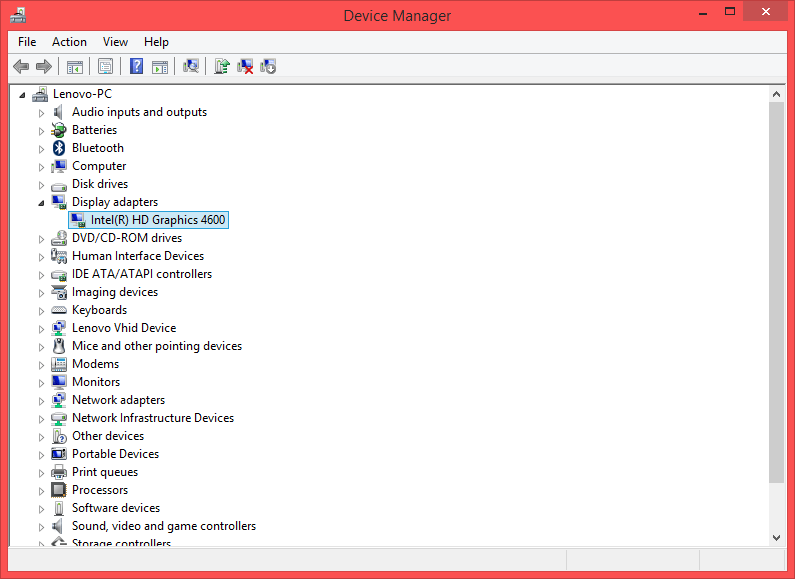Click the Uninstall device icon with red X
The height and width of the screenshot is (579, 795).
245,66
